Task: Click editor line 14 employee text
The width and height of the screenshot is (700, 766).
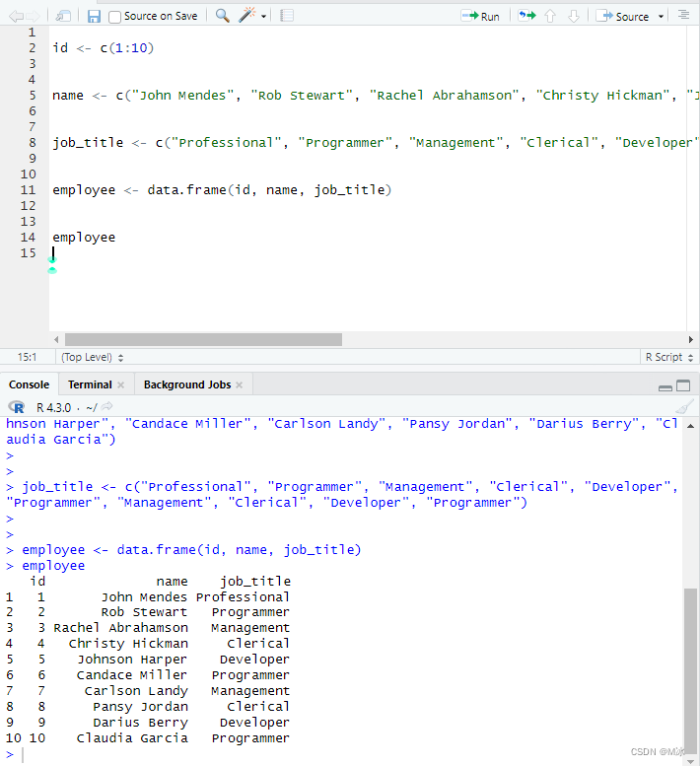Action: pos(84,238)
